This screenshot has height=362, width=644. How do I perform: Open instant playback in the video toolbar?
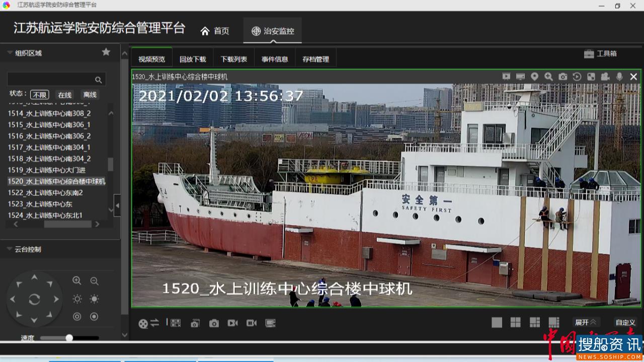[577, 77]
